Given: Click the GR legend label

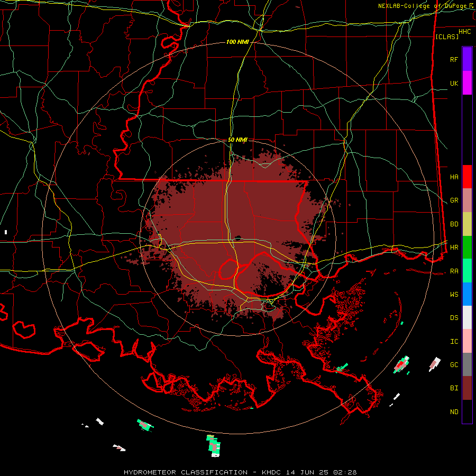Looking at the screenshot, I should (454, 200).
